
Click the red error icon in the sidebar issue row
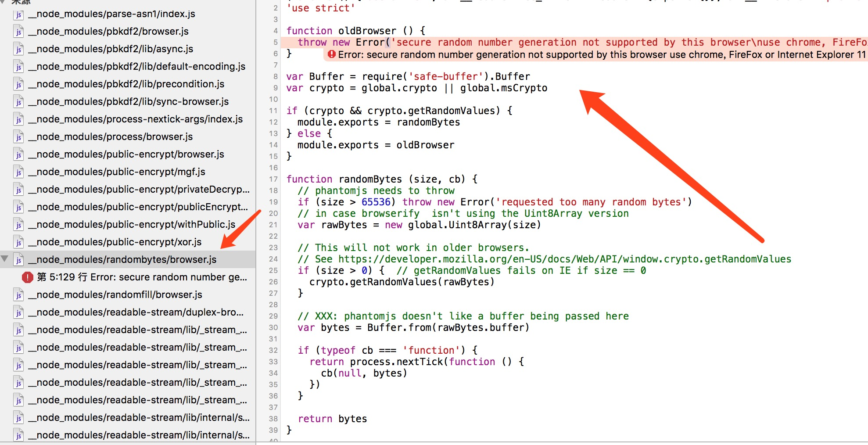[x=28, y=277]
